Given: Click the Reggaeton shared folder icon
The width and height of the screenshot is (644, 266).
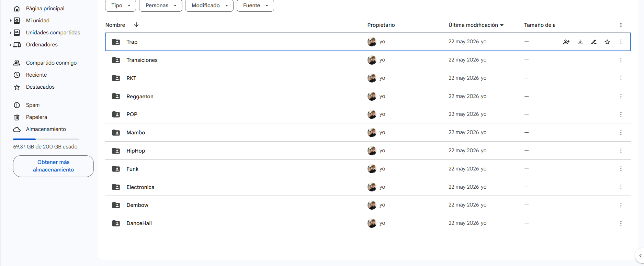Looking at the screenshot, I should pyautogui.click(x=116, y=96).
